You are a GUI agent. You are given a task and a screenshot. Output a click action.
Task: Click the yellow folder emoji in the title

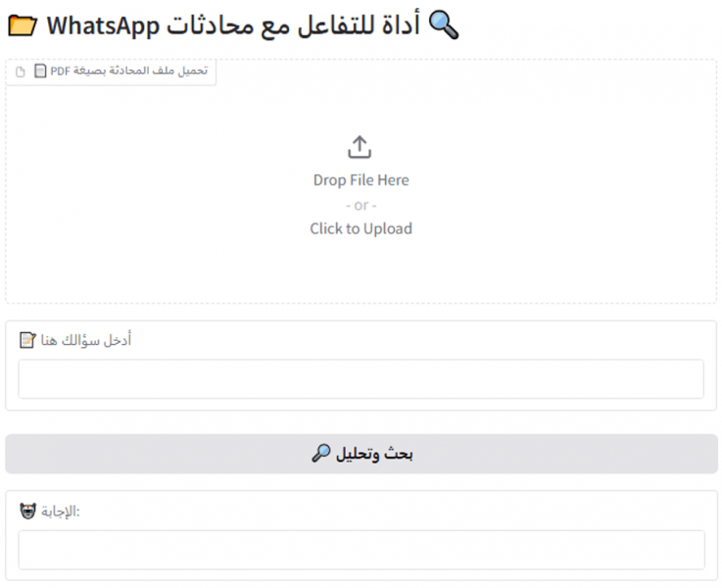[23, 25]
